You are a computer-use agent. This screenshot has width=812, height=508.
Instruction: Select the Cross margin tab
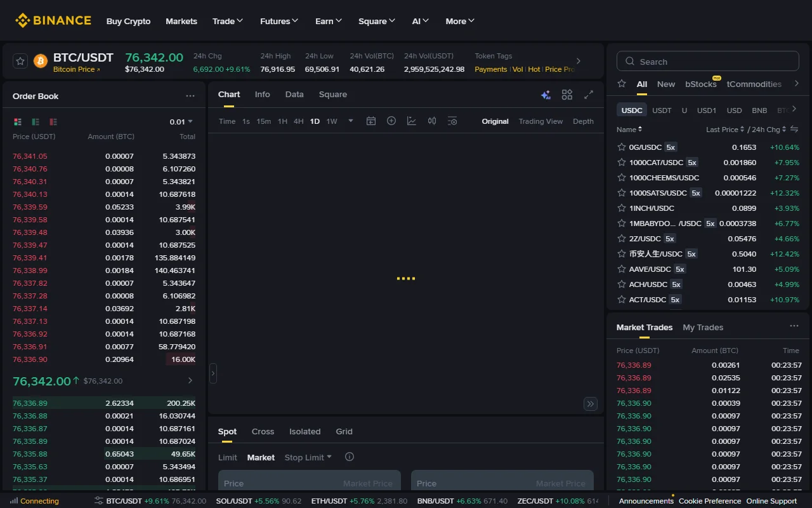point(263,432)
